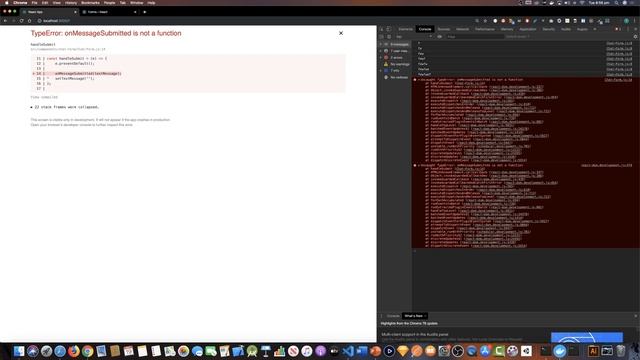640x360 pixels.
Task: Open Google Chrome from the Dock
Action: pos(87,351)
